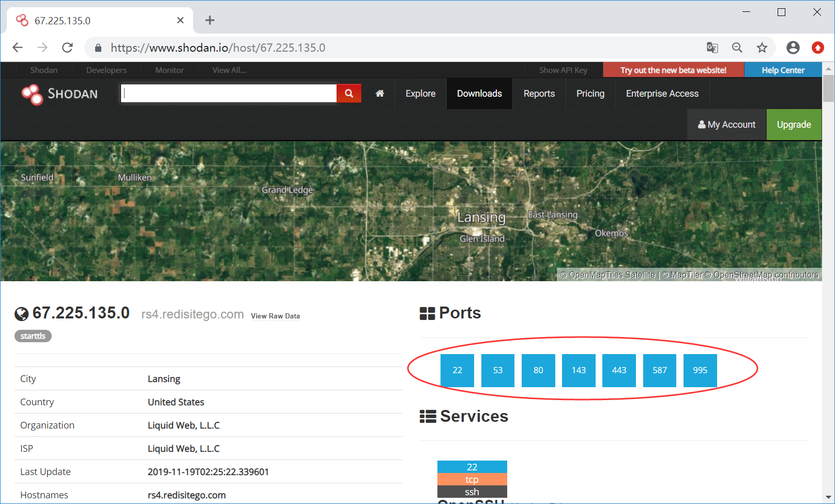This screenshot has height=504, width=835.
Task: Click the browser back arrow
Action: [18, 48]
